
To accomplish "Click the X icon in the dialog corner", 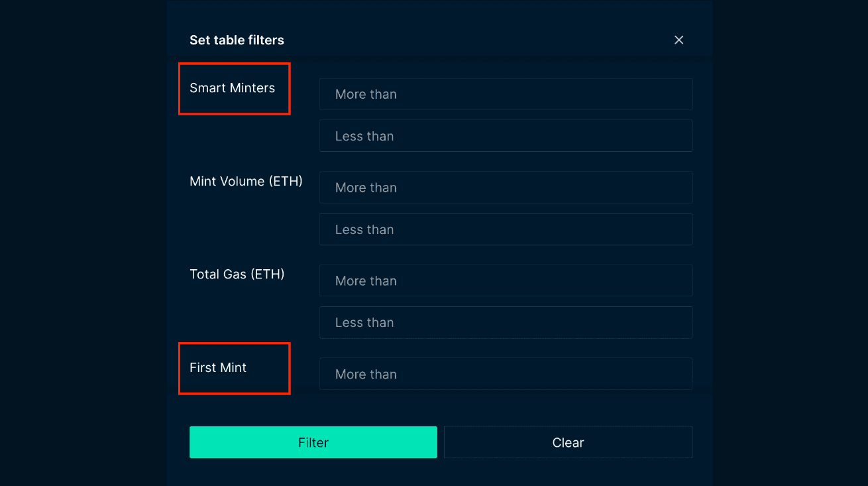I will coord(678,40).
